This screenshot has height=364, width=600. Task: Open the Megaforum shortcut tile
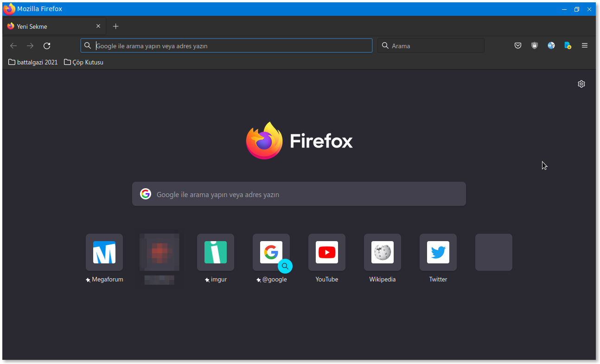click(x=104, y=252)
